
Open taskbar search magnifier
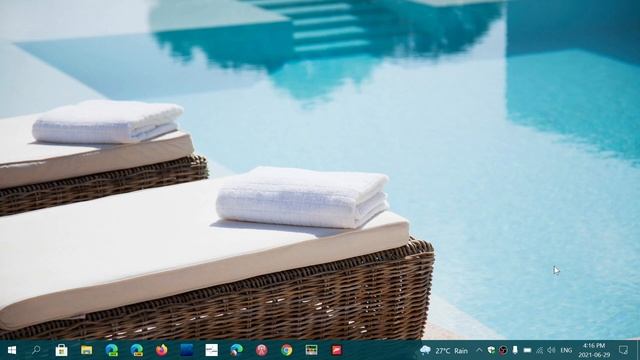tap(36, 350)
